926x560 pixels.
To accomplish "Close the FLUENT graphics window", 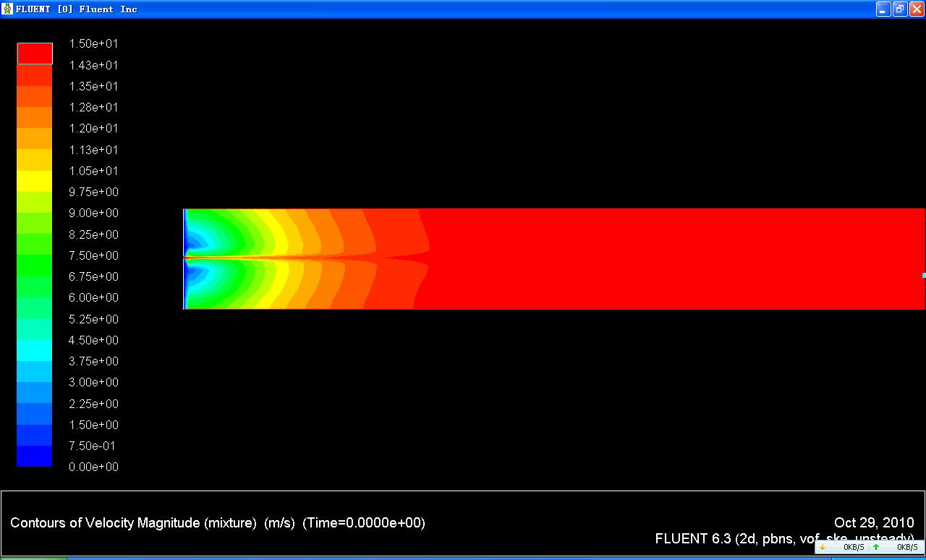I will 915,9.
